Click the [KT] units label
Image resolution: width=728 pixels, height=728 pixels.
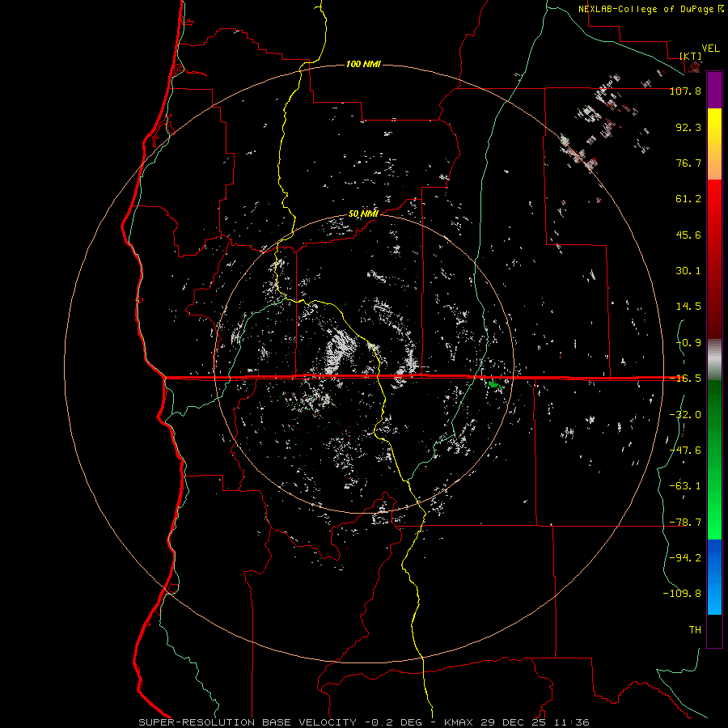[691, 56]
